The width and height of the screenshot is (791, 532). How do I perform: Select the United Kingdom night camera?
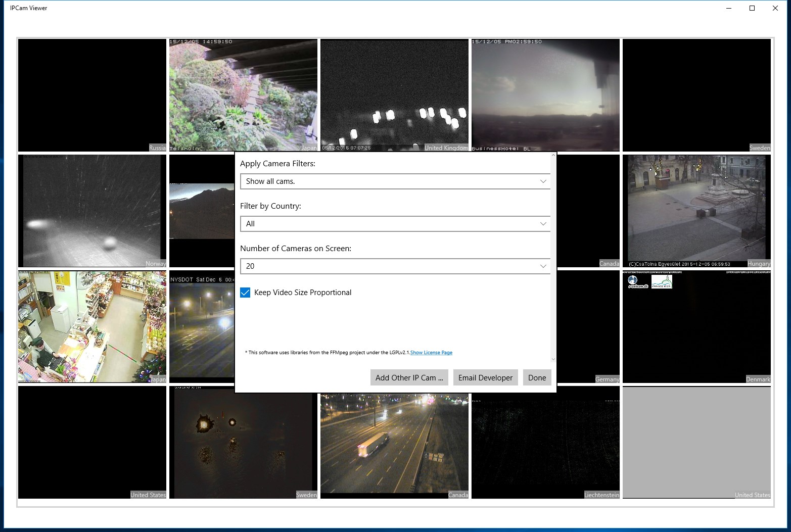click(394, 95)
